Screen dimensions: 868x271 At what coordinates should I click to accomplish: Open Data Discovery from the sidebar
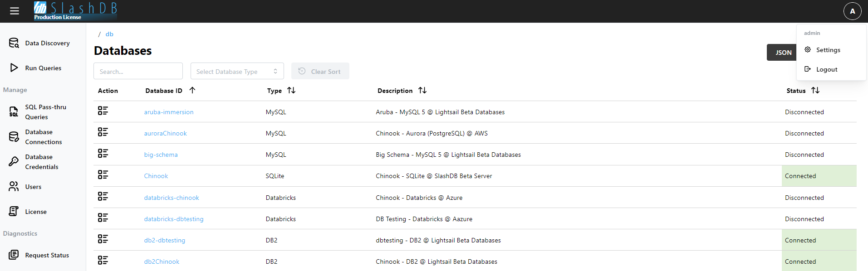point(47,43)
